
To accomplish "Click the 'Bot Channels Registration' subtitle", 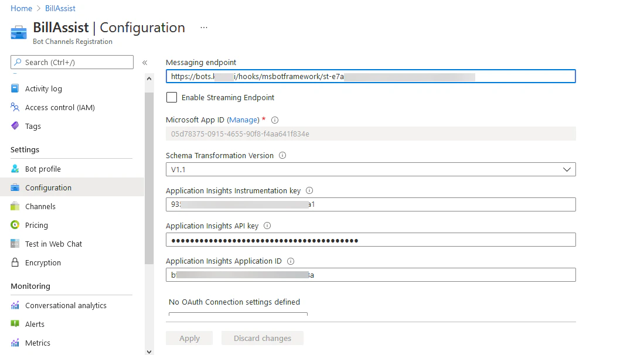I will tap(73, 42).
